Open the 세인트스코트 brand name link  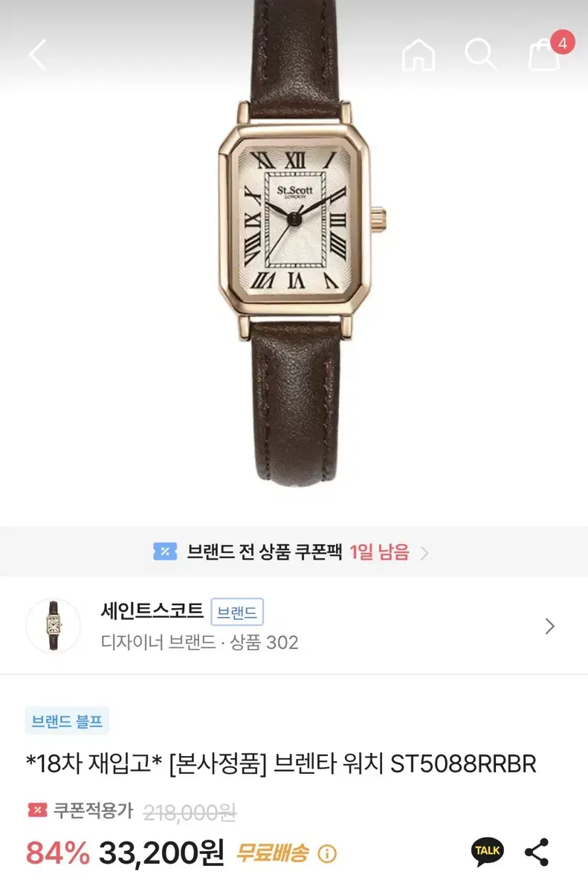click(152, 612)
